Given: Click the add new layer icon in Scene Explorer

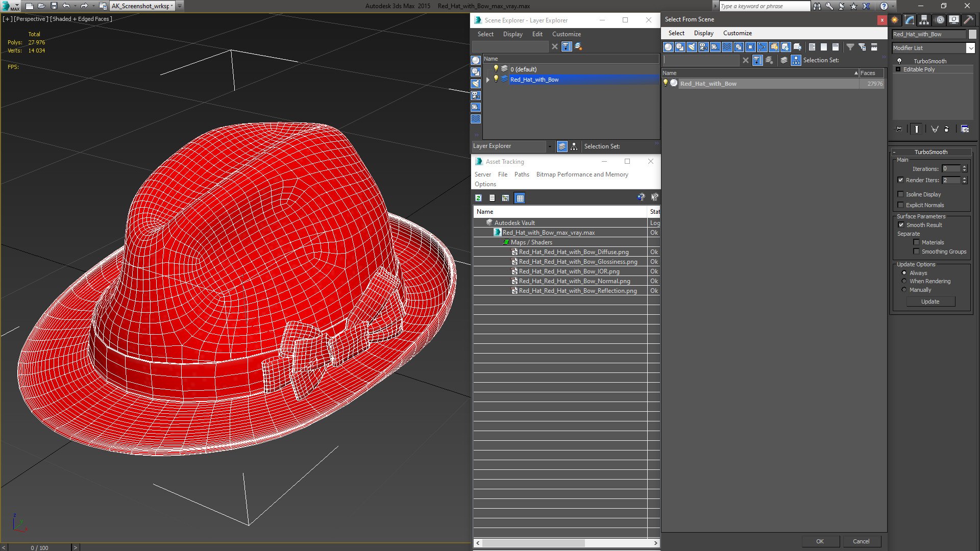Looking at the screenshot, I should pyautogui.click(x=578, y=46).
